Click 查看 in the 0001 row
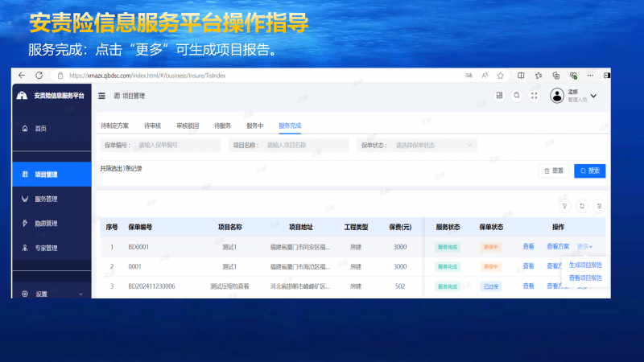Viewport: 644px width, 362px height. pyautogui.click(x=528, y=266)
